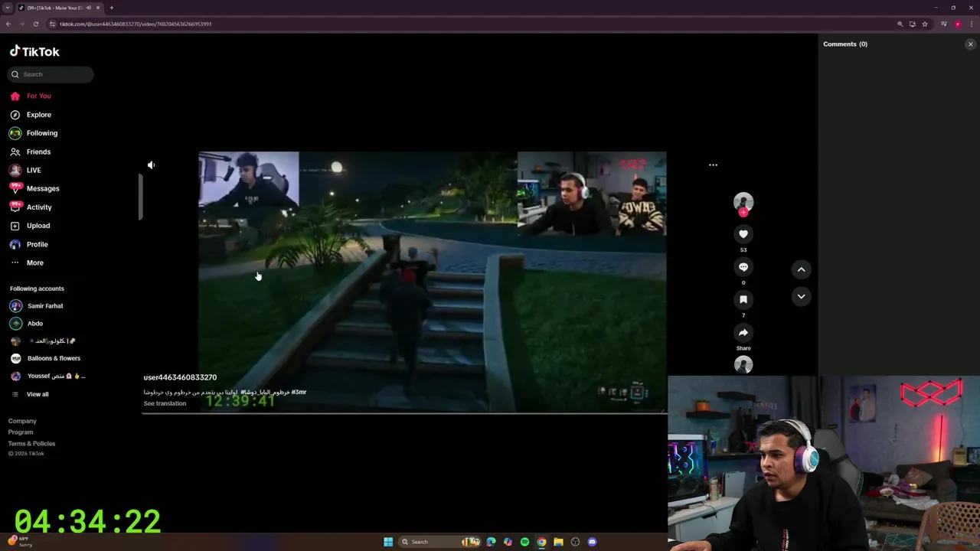
Task: Open OBS Studio from the taskbar
Action: tap(575, 542)
